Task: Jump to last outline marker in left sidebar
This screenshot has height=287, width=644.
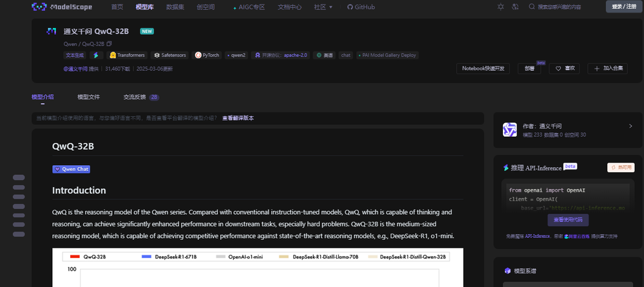Action: pyautogui.click(x=19, y=234)
